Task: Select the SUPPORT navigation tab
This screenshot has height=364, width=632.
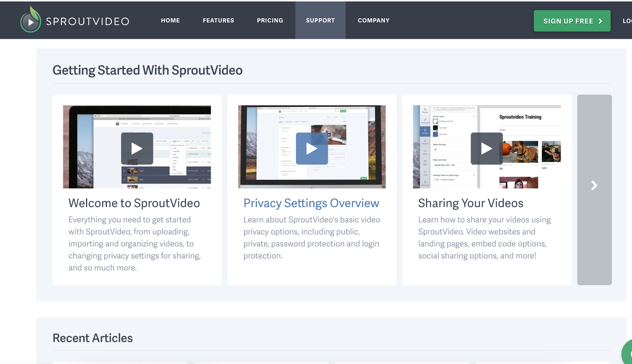Action: point(320,20)
